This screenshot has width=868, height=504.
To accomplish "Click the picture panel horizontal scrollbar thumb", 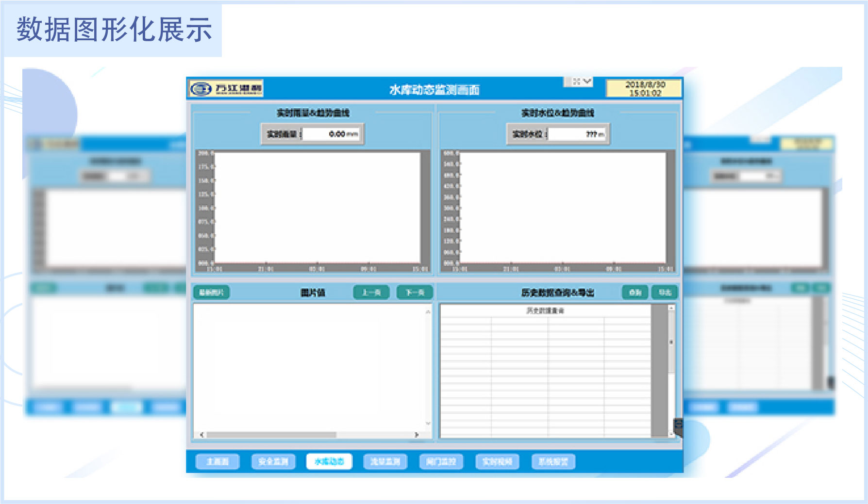I will point(271,435).
